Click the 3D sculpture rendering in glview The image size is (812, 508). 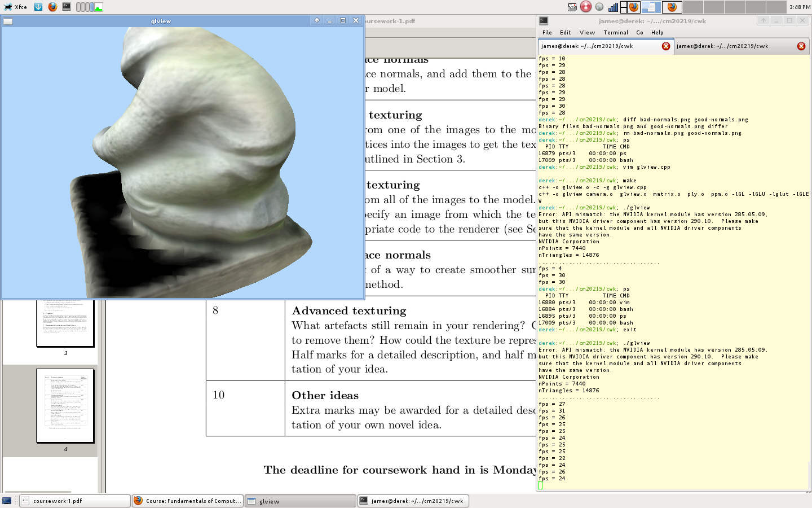pos(192,164)
